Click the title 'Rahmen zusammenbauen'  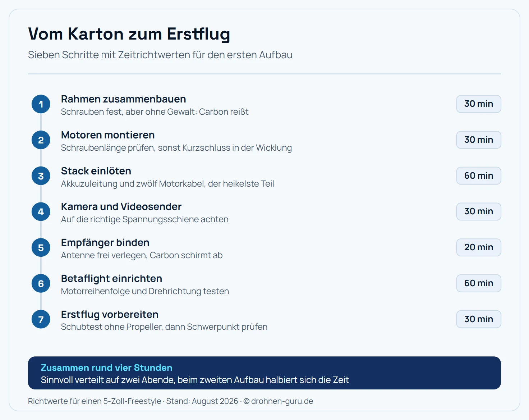[124, 99]
